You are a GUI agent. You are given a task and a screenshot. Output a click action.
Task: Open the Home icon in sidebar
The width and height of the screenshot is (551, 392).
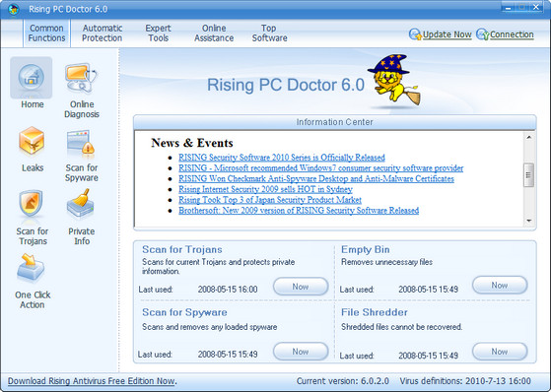tap(32, 78)
